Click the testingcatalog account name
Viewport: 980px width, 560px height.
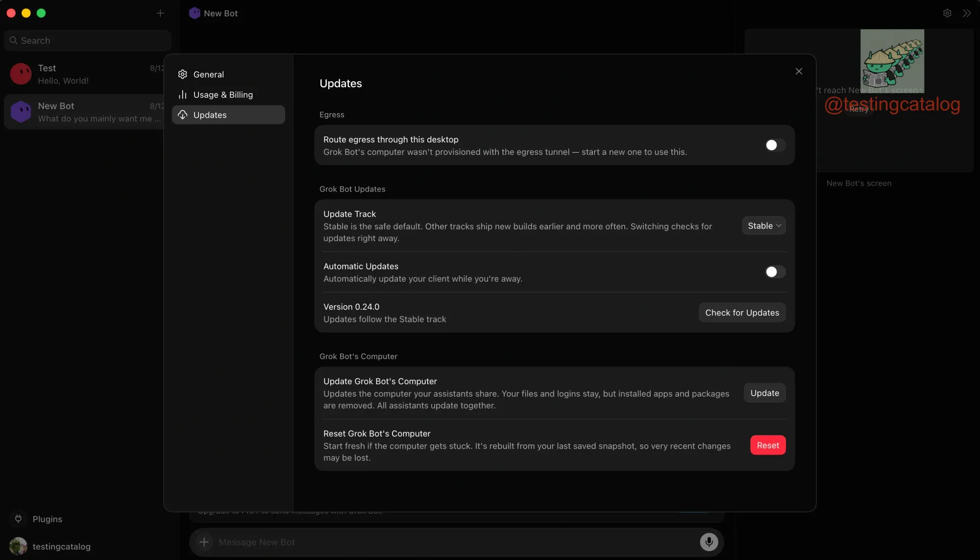point(62,546)
